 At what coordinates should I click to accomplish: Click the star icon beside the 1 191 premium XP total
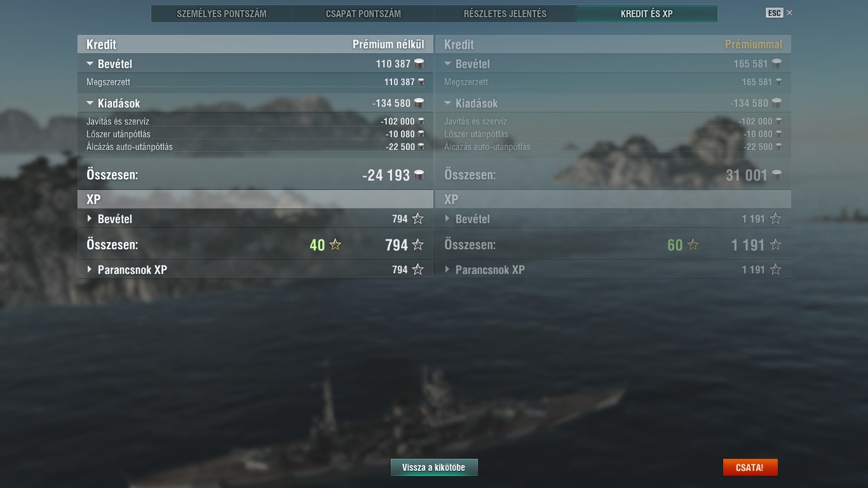(x=775, y=245)
